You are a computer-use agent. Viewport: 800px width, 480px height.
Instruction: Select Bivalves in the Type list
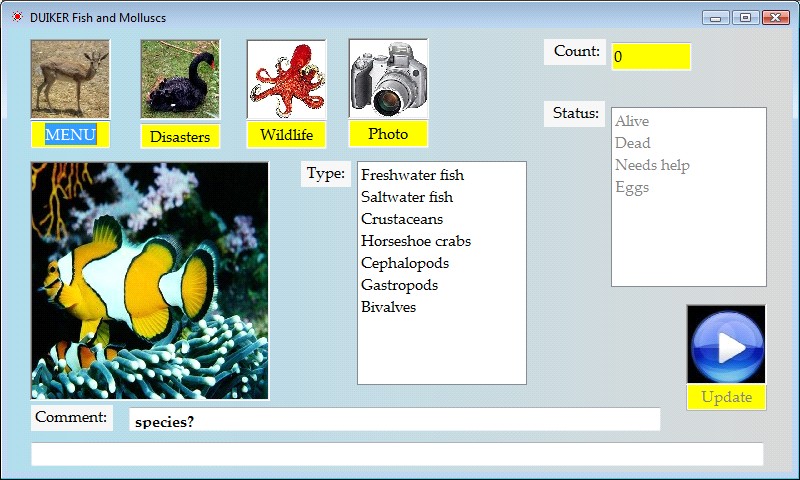(388, 307)
